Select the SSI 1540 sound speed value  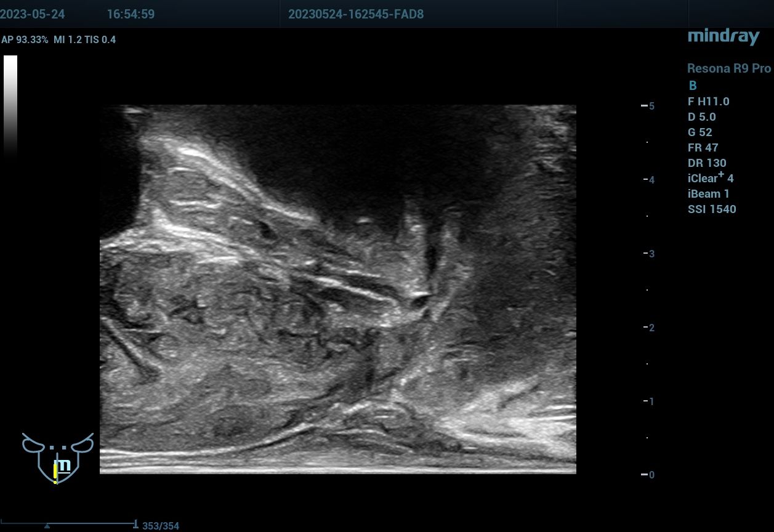pyautogui.click(x=711, y=209)
